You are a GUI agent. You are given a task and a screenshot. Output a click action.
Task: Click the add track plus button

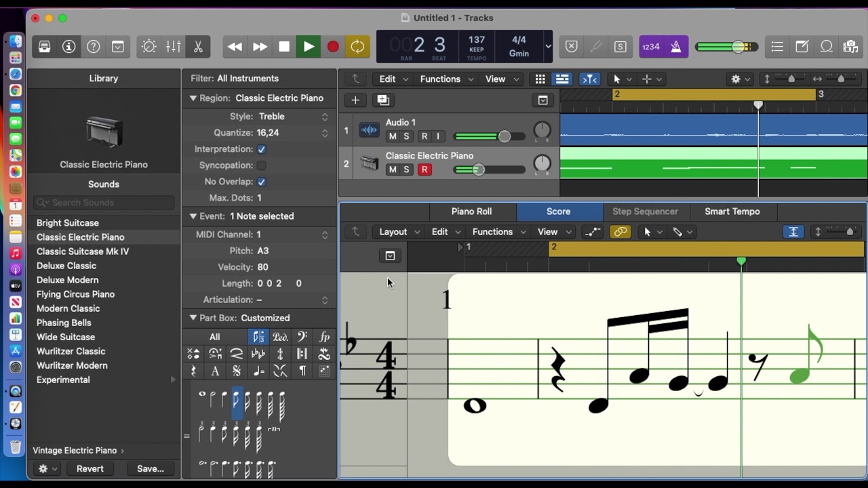point(355,100)
